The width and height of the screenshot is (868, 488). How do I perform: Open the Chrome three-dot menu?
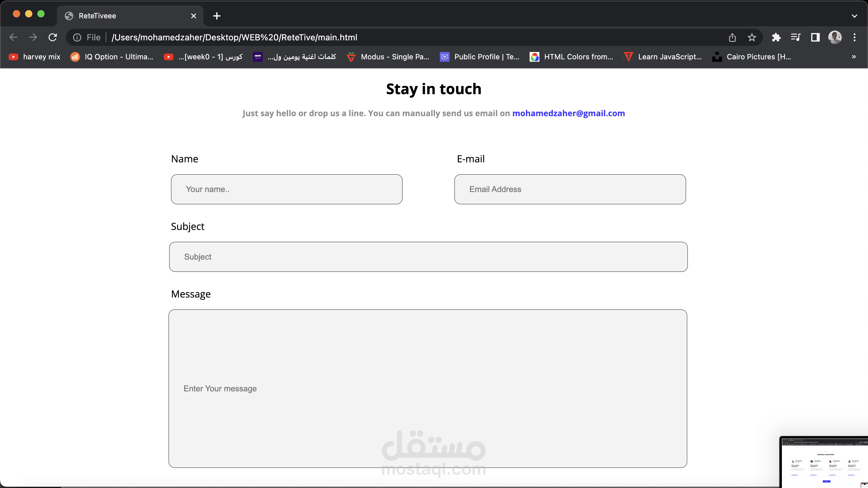coord(855,37)
